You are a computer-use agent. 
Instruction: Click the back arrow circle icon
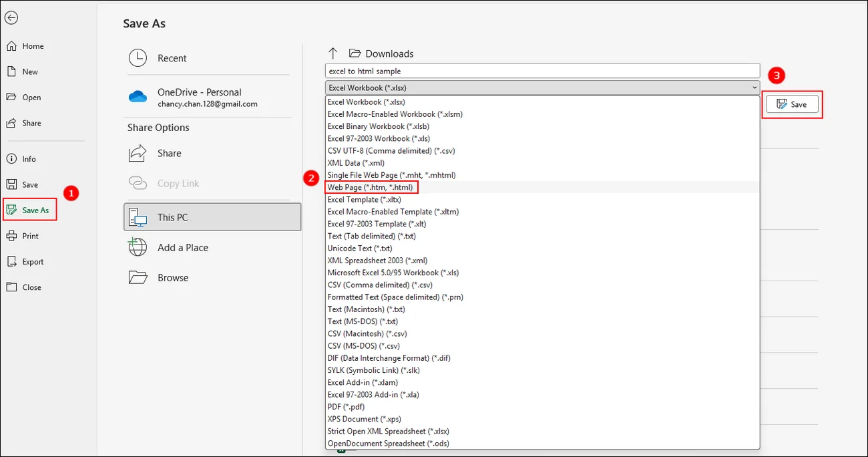(x=11, y=18)
